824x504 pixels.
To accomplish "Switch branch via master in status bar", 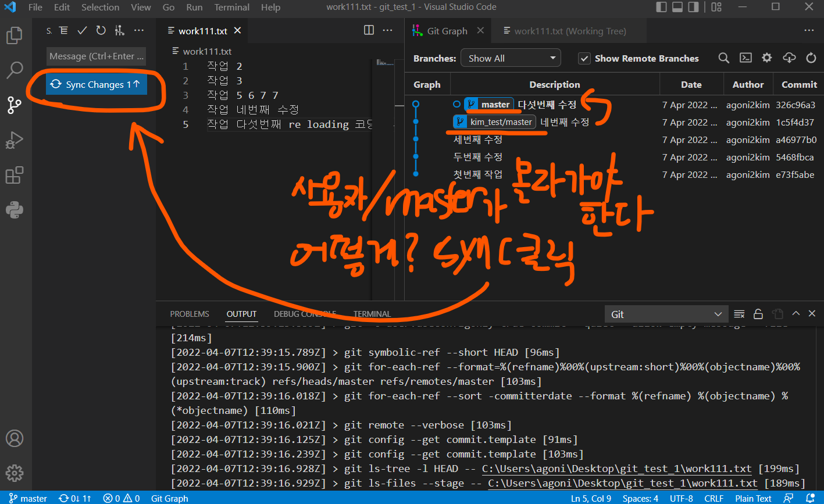I will click(28, 498).
